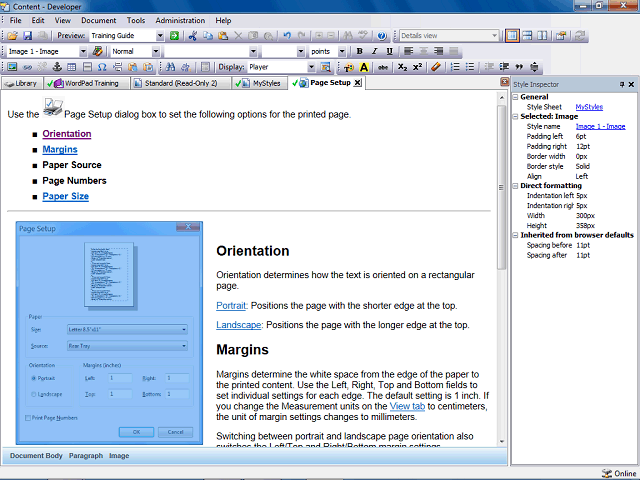Open the Tools menu

click(x=136, y=20)
